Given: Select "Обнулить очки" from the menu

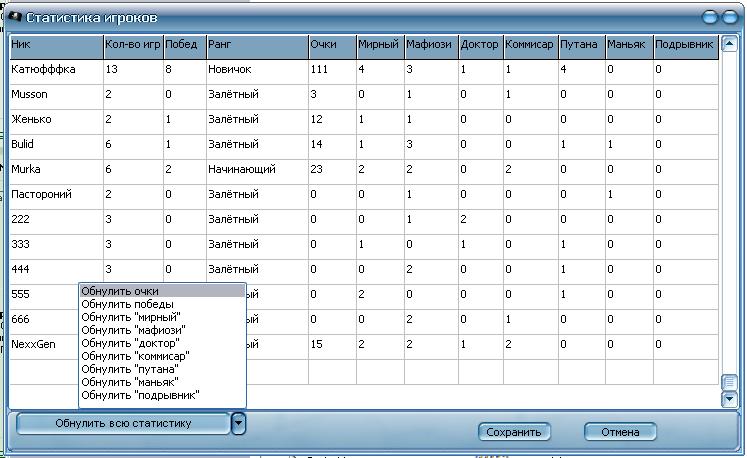Looking at the screenshot, I should click(x=161, y=291).
